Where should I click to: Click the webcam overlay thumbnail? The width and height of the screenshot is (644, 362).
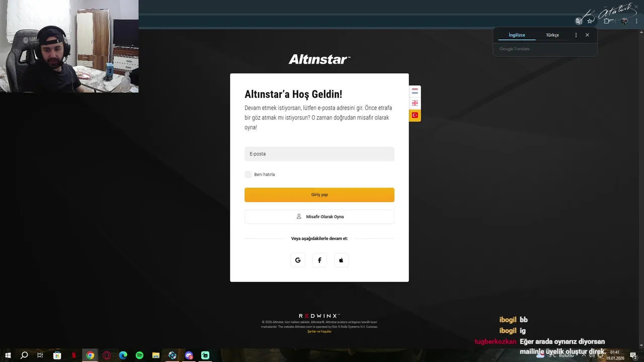click(x=69, y=46)
